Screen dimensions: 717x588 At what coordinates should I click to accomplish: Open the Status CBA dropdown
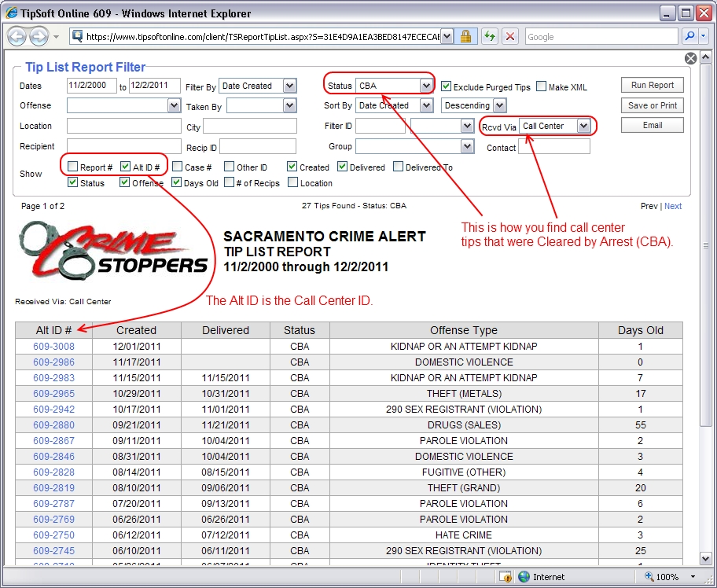pyautogui.click(x=426, y=86)
